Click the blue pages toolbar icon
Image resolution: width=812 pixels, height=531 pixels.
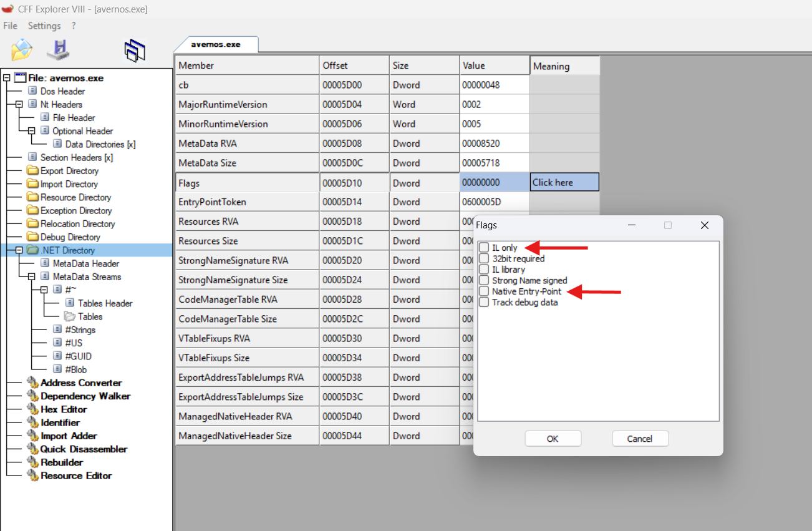[135, 49]
